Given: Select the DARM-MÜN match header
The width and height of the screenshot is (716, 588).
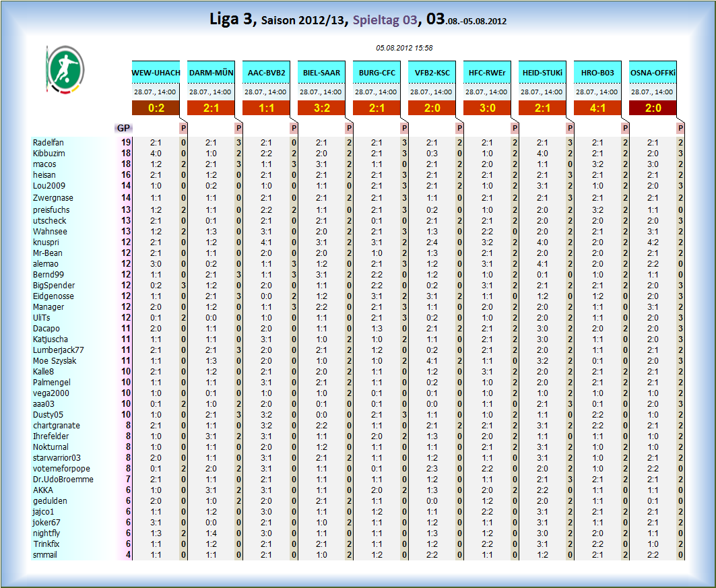Looking at the screenshot, I should pos(211,73).
